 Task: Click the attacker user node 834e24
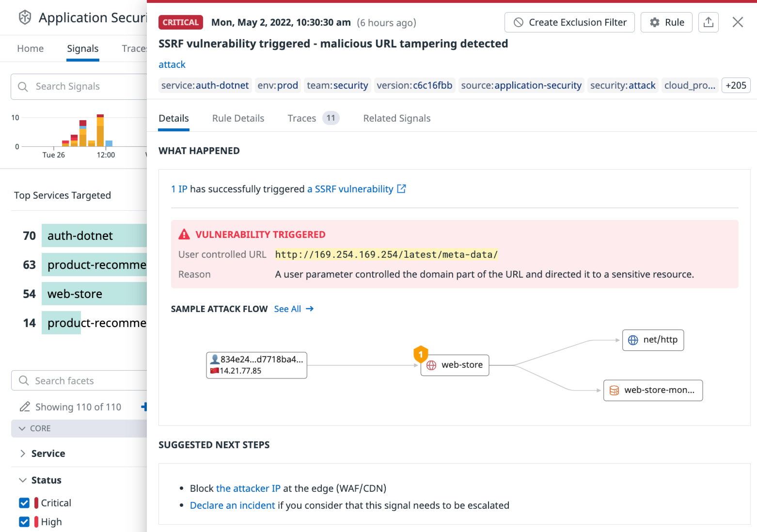[x=256, y=365]
